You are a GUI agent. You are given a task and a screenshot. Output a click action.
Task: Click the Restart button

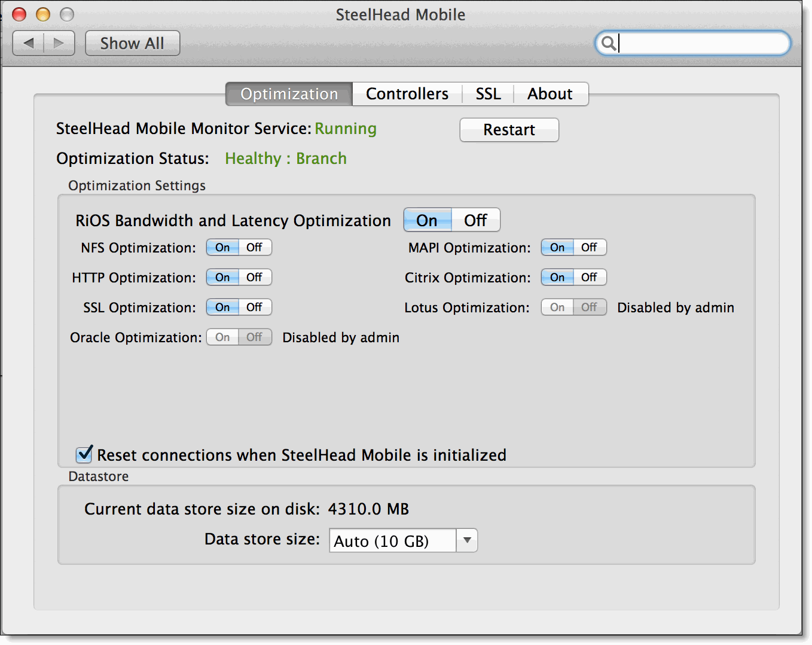pos(509,130)
